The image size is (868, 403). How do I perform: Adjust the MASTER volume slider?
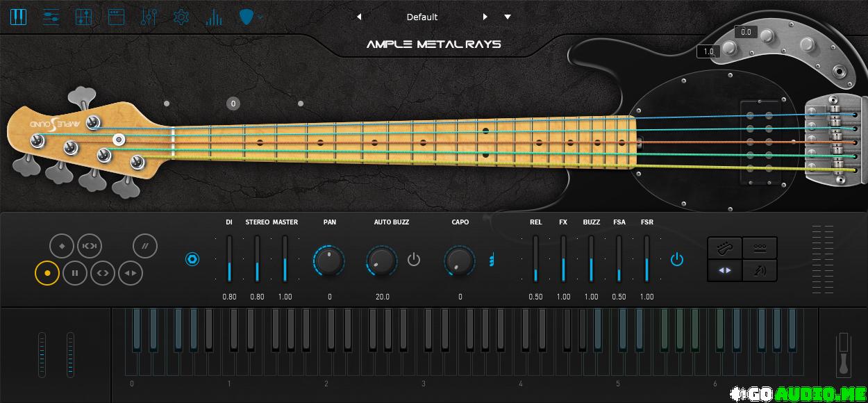(285, 259)
